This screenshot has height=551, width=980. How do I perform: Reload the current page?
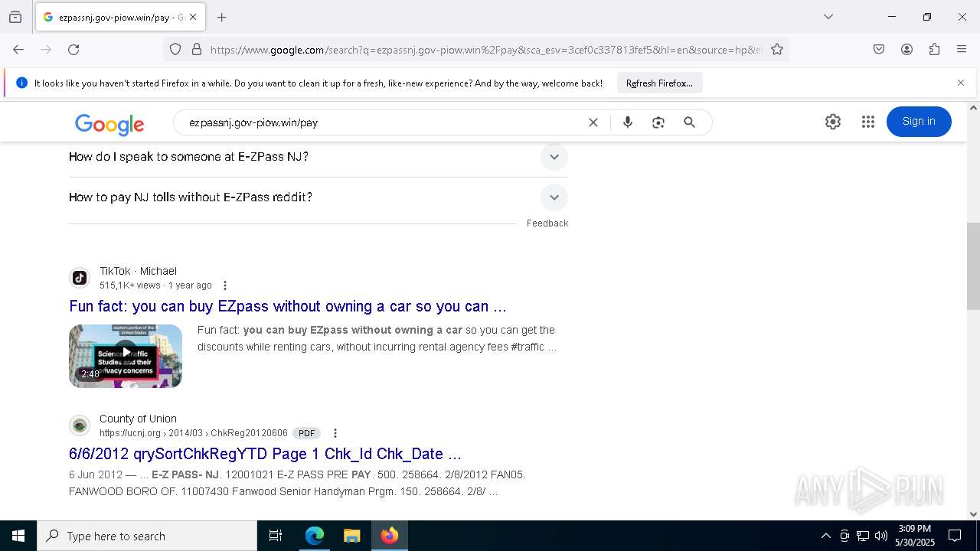point(73,49)
